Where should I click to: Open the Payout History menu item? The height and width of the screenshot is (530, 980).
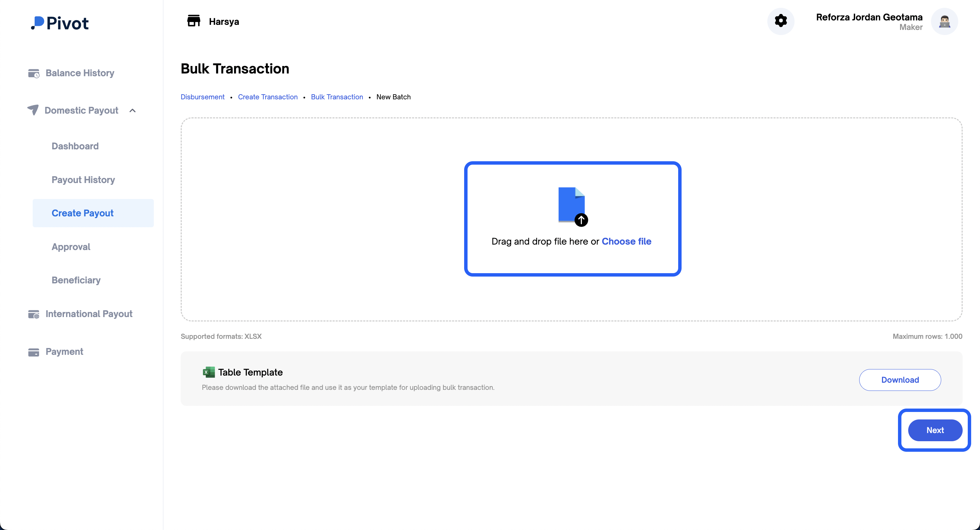coord(83,180)
